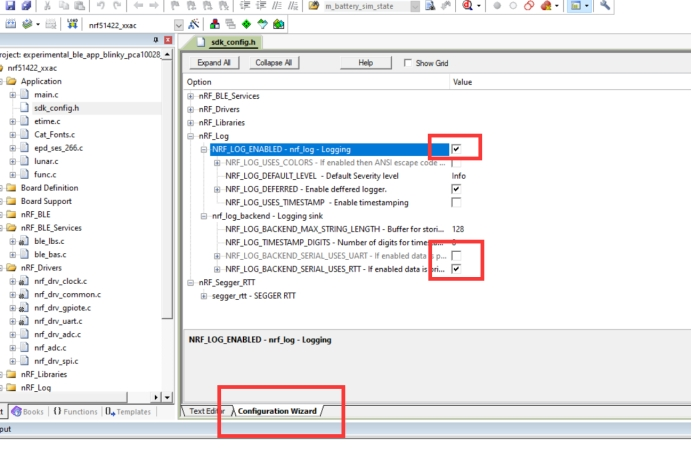This screenshot has width=692, height=457.
Task: Open the nrf51422_xxac target dropdown
Action: coord(178,25)
